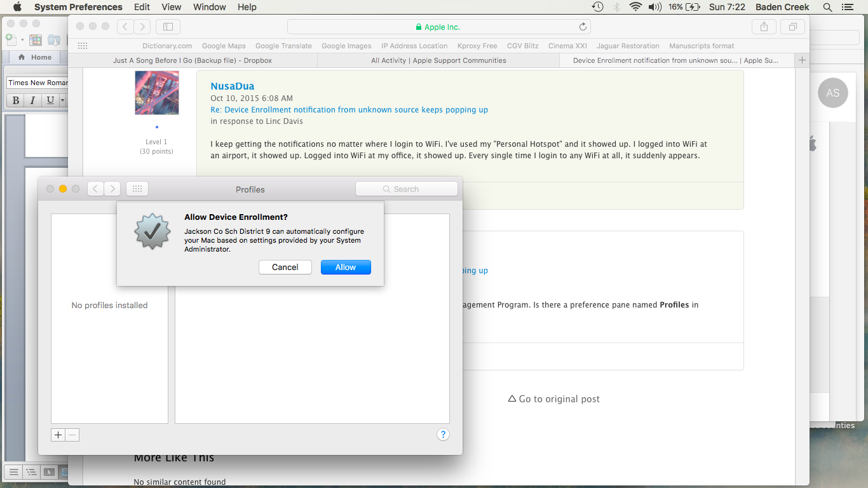Open the Cinema XXI bookmark

[567, 46]
